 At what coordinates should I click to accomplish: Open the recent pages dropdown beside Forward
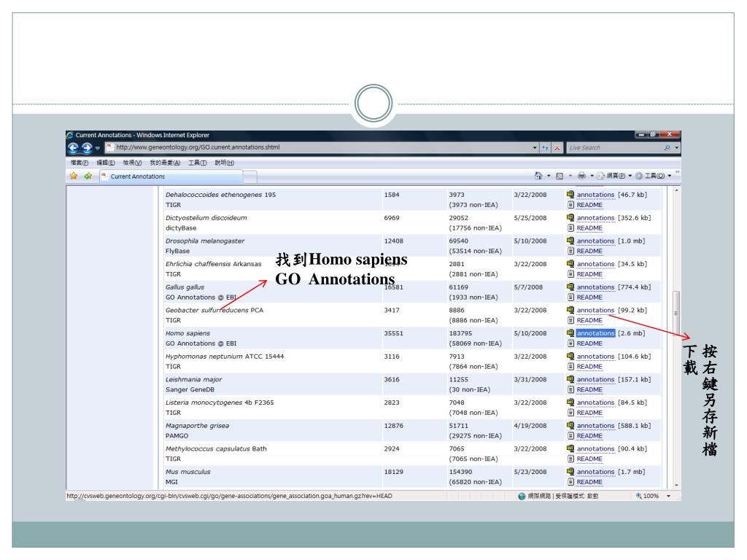[98, 148]
